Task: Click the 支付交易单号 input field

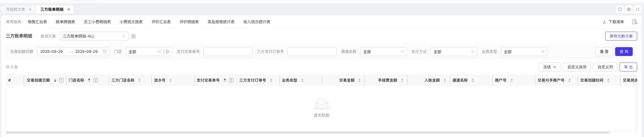Action: [x=228, y=52]
